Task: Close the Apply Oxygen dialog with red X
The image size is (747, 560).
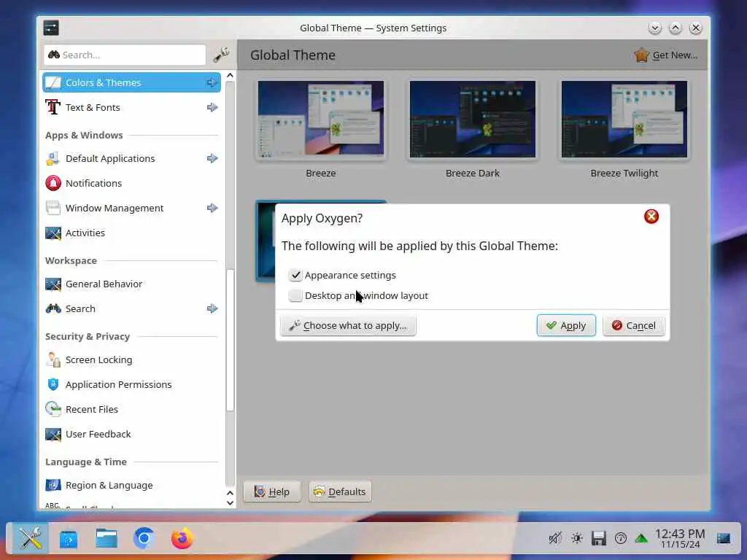Action: 651,217
